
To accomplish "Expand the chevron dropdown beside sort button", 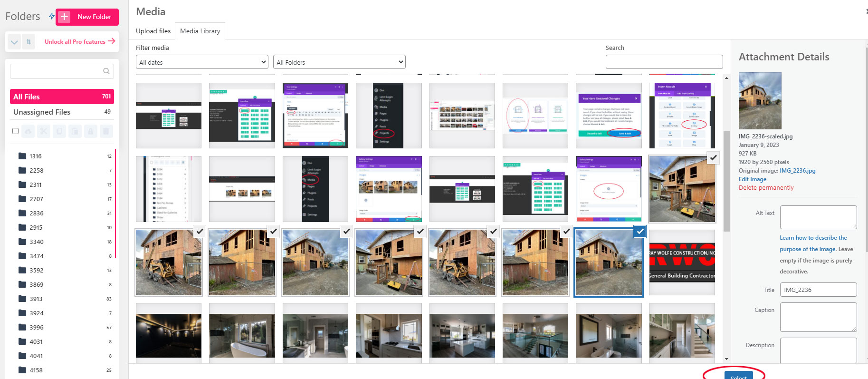I will tap(14, 42).
